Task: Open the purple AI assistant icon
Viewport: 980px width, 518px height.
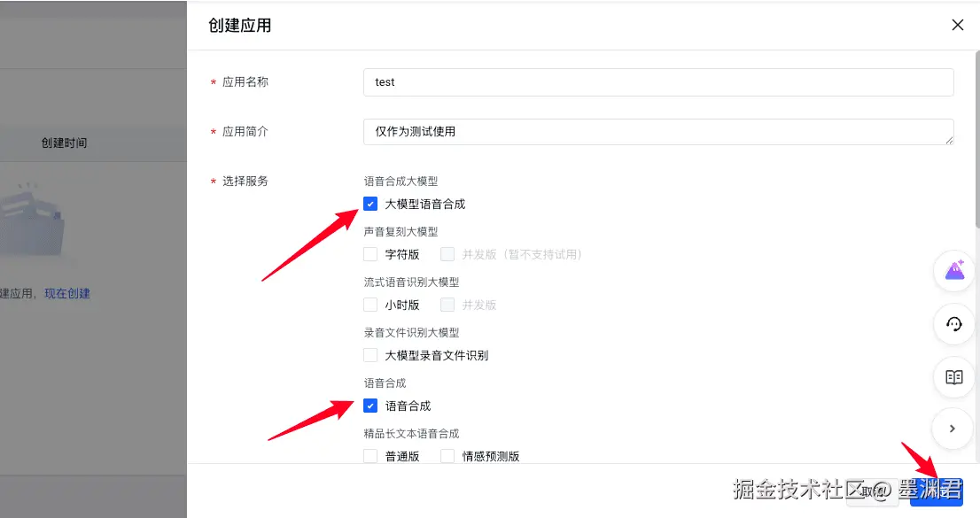Action: [953, 271]
